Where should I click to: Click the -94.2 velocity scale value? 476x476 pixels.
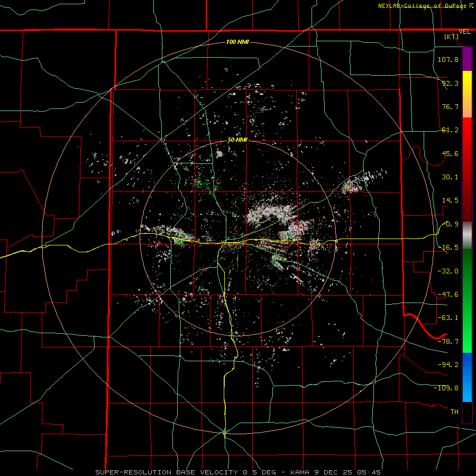point(448,364)
